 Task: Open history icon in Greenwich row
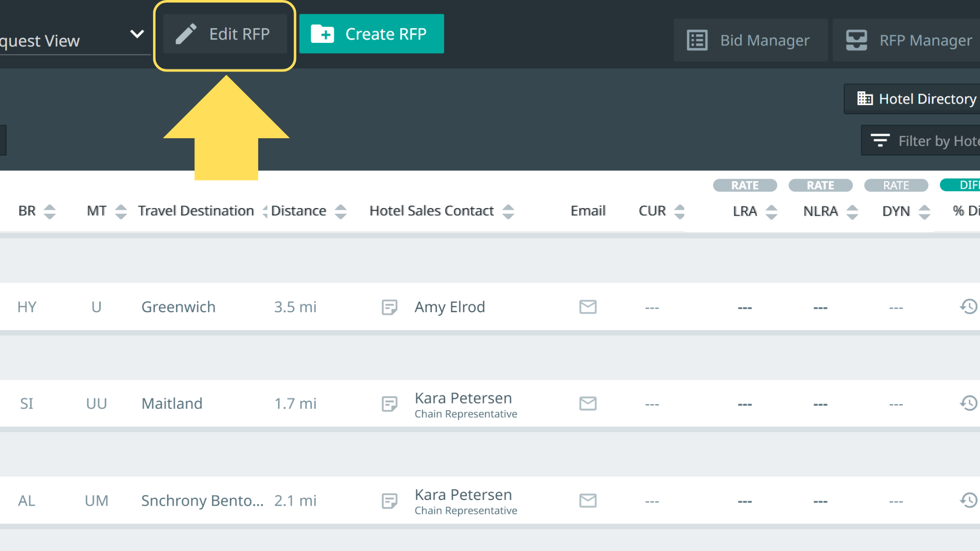pos(968,307)
